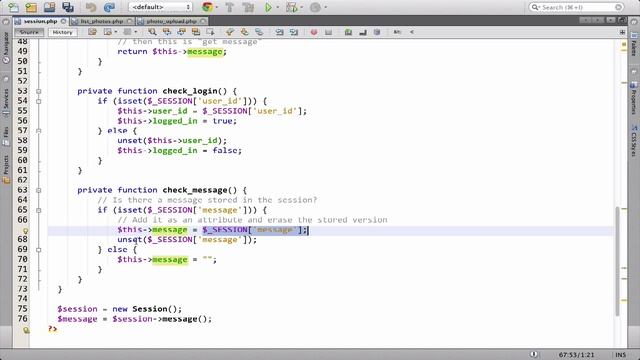The image size is (640, 360).
Task: Collapse the else block fold on line 57
Action: (39, 131)
